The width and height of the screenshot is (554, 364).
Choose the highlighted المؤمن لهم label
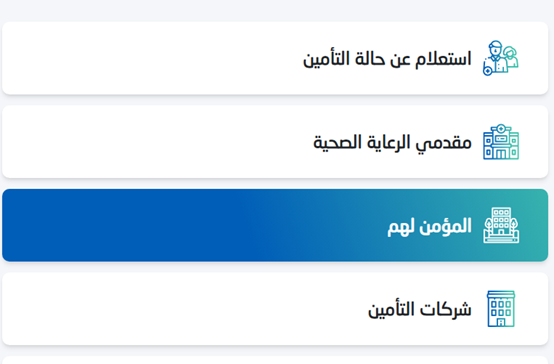[429, 226]
